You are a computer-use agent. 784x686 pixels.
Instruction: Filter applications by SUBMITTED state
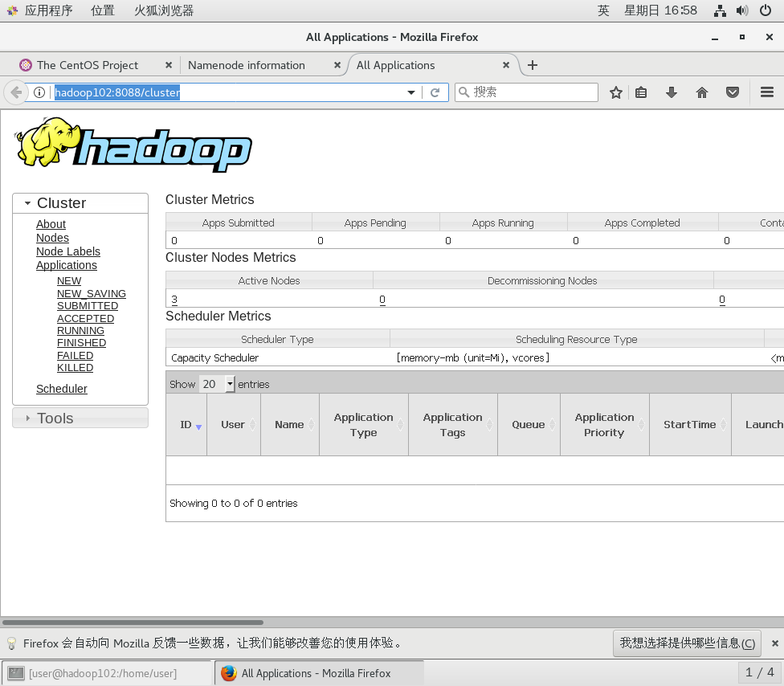pos(88,305)
